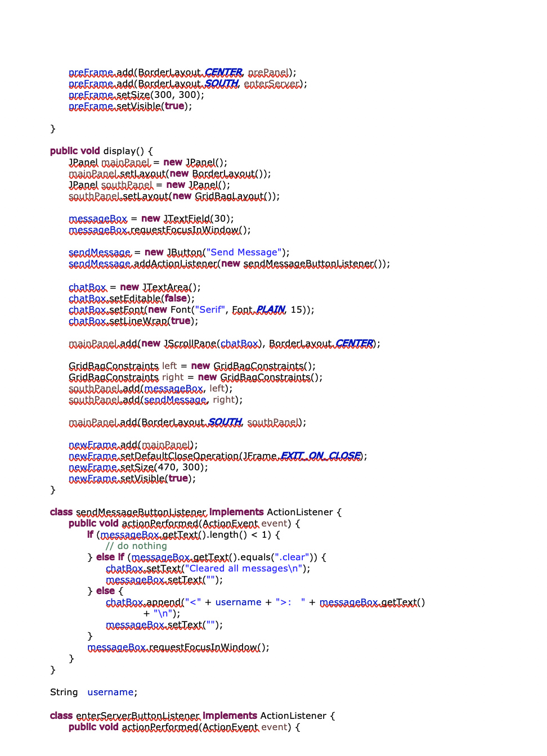Click the line 'JPanel mainPanel = new JPanel();'
Viewport: 547px width, 756px height.
[148, 163]
